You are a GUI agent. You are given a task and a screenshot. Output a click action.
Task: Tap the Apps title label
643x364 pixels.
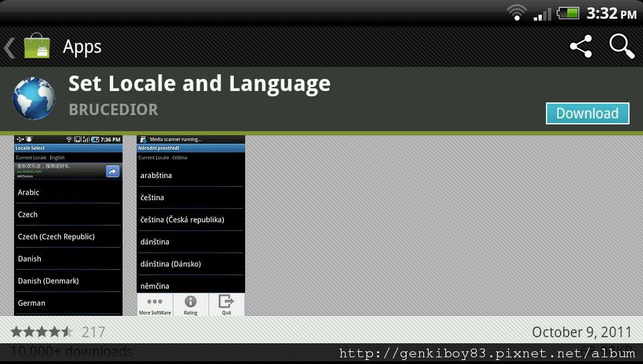point(82,47)
